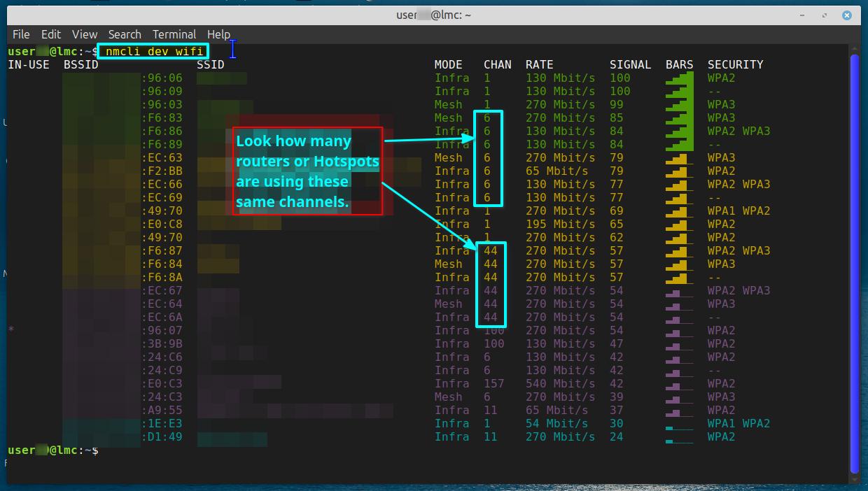Click the signal value '24'

pos(617,436)
